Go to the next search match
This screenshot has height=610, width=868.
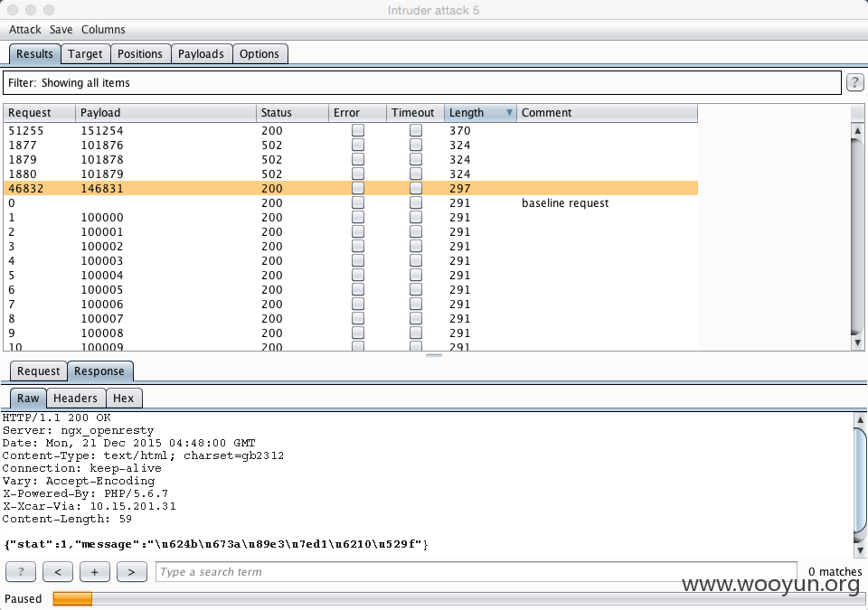131,572
